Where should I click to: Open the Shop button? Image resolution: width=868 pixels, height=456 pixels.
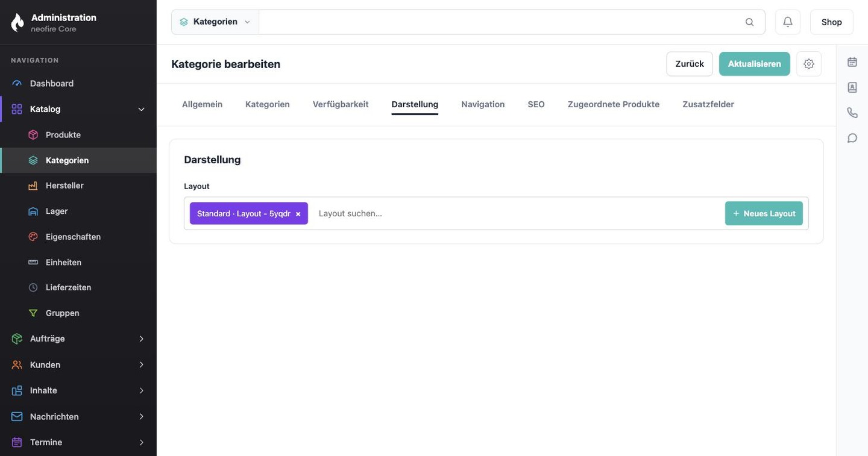(832, 22)
